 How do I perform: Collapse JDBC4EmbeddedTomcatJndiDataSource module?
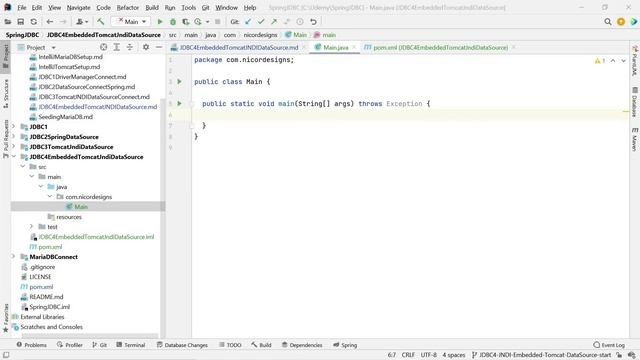[x=13, y=157]
